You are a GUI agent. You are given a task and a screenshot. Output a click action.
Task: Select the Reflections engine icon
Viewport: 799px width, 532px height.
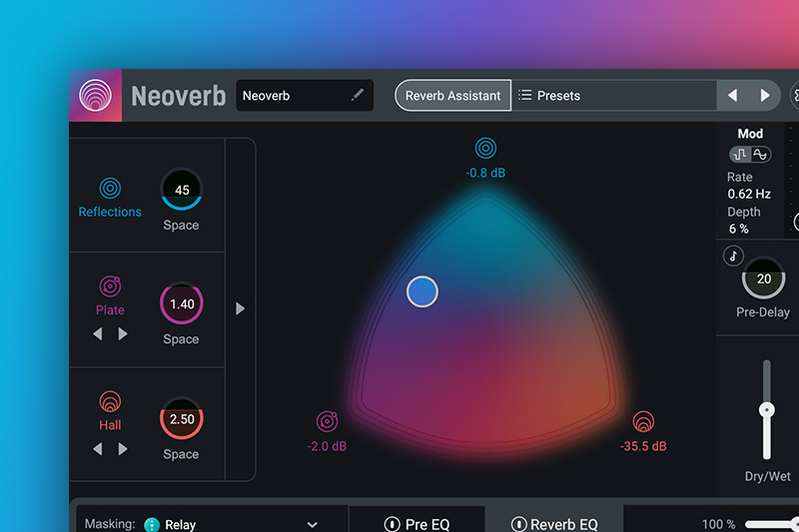click(110, 189)
